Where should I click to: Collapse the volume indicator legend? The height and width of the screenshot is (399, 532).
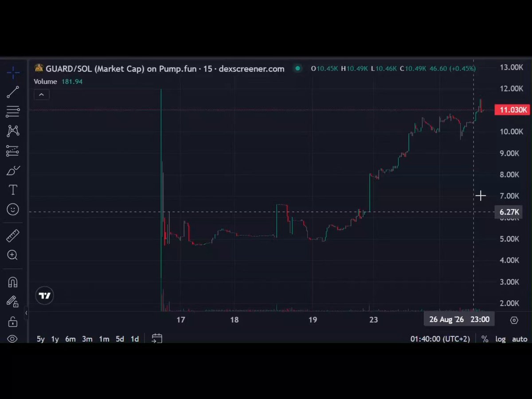click(41, 94)
